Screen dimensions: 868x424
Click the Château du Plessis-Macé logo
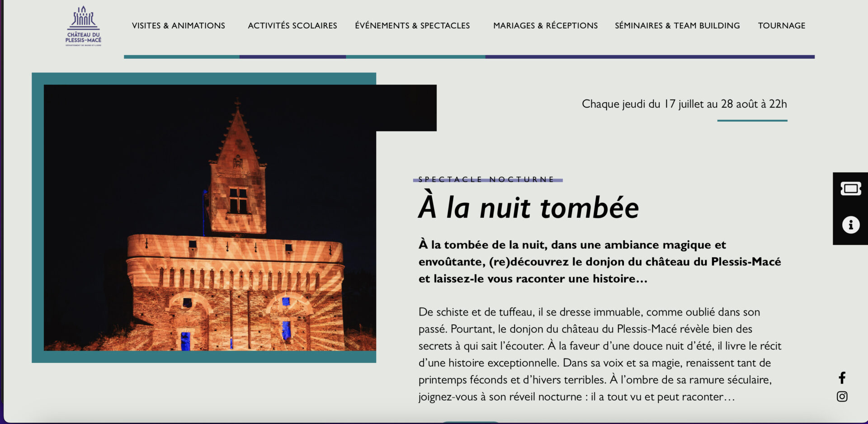coord(84,26)
